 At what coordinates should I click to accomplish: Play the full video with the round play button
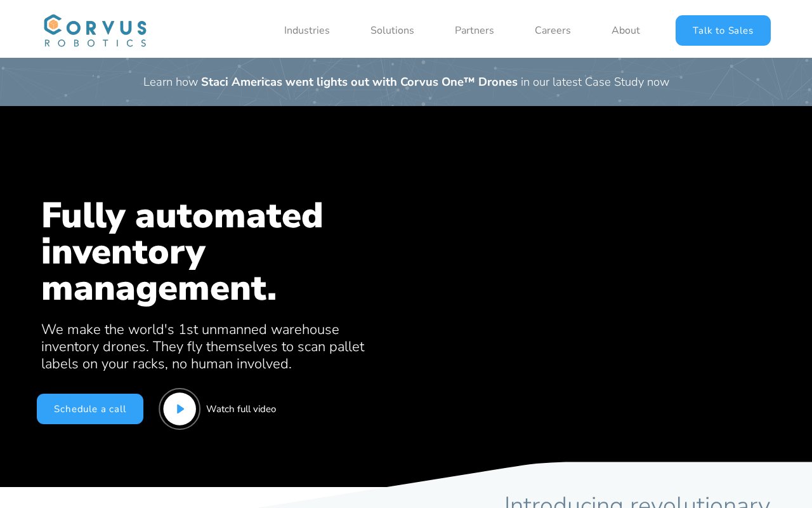(x=180, y=409)
